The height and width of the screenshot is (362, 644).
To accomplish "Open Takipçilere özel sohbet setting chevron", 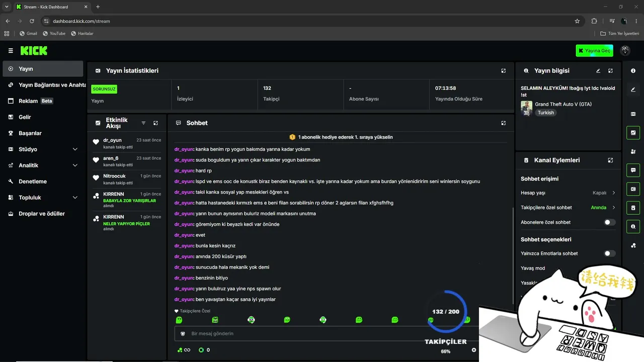I will tap(614, 208).
